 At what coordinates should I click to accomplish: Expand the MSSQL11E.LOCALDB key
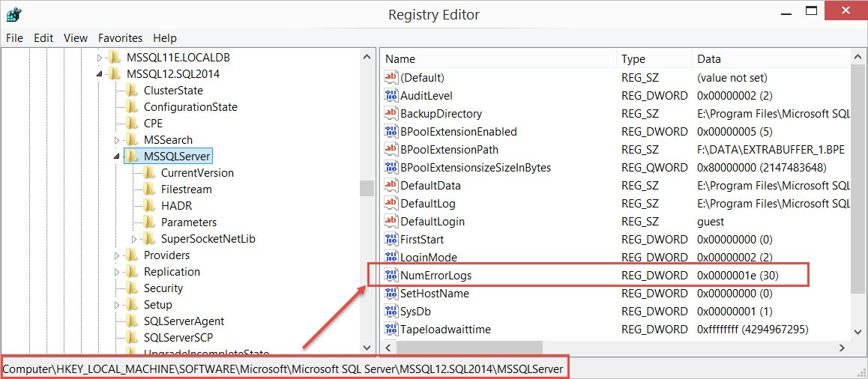(x=100, y=58)
